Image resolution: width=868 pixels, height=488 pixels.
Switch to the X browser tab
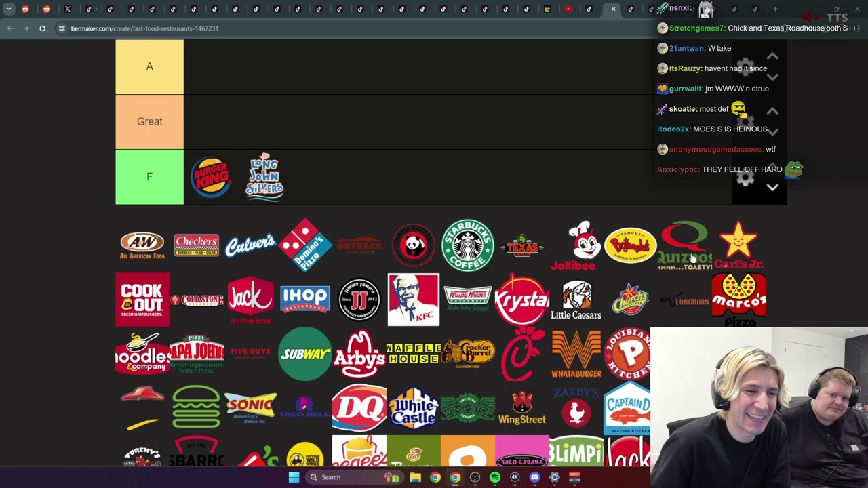click(68, 9)
